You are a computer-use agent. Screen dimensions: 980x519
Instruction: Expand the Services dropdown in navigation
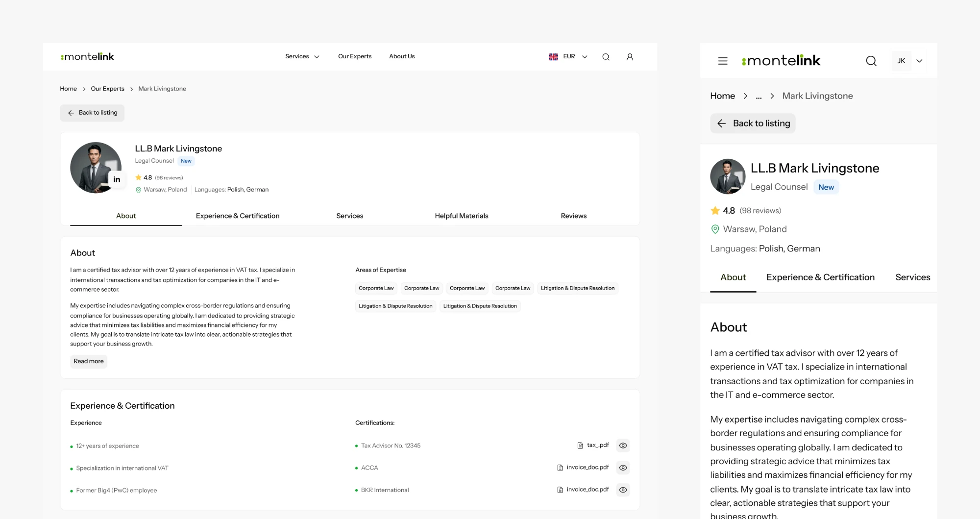pyautogui.click(x=302, y=56)
